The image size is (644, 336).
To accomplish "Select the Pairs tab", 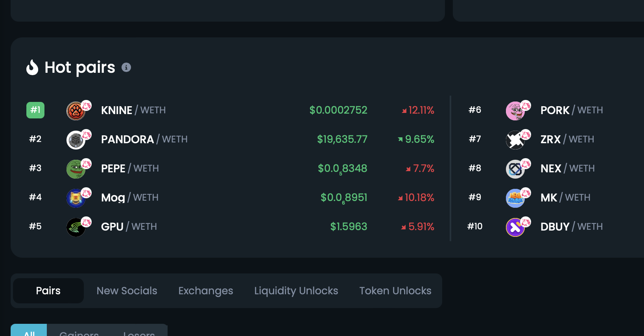I will pos(48,291).
